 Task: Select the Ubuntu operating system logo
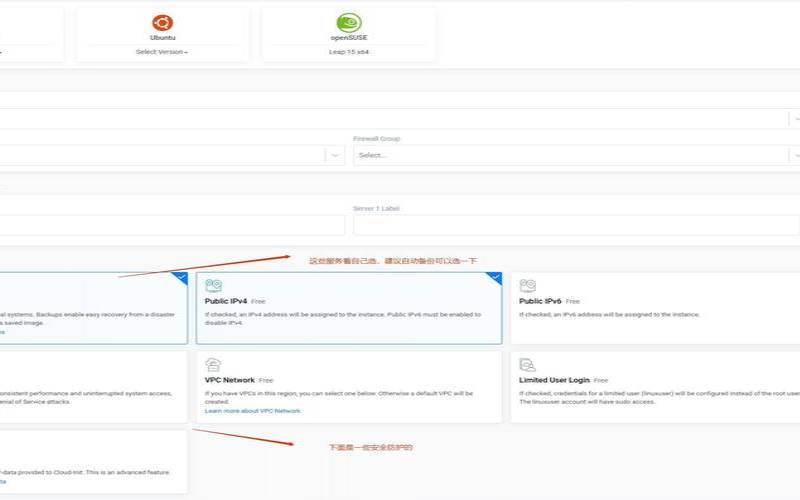point(162,23)
